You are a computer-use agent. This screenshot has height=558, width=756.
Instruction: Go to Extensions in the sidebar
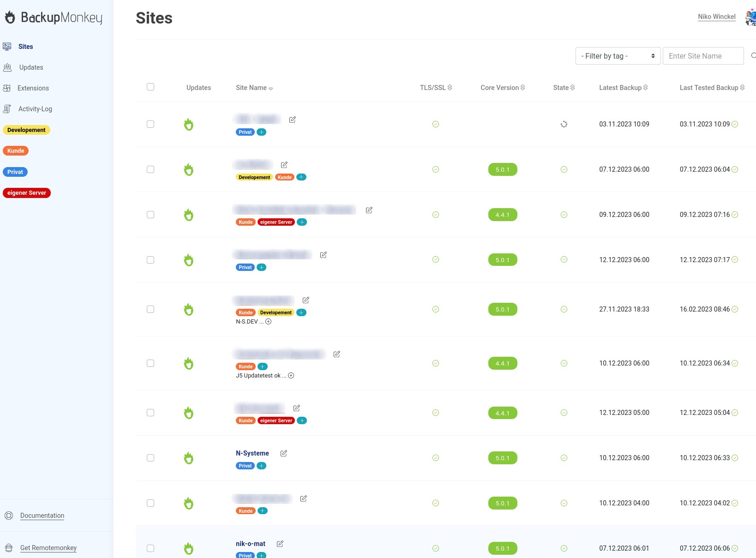pos(33,88)
